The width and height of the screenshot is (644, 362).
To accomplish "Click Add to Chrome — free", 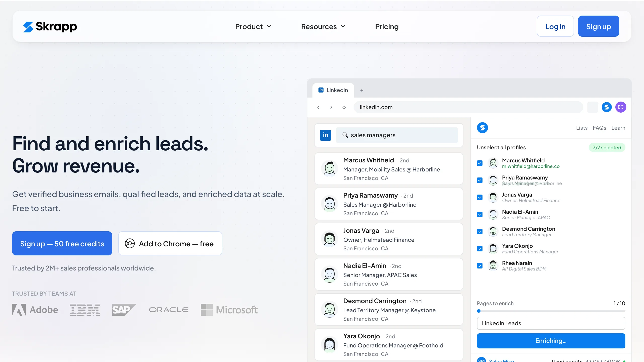I will (x=170, y=243).
